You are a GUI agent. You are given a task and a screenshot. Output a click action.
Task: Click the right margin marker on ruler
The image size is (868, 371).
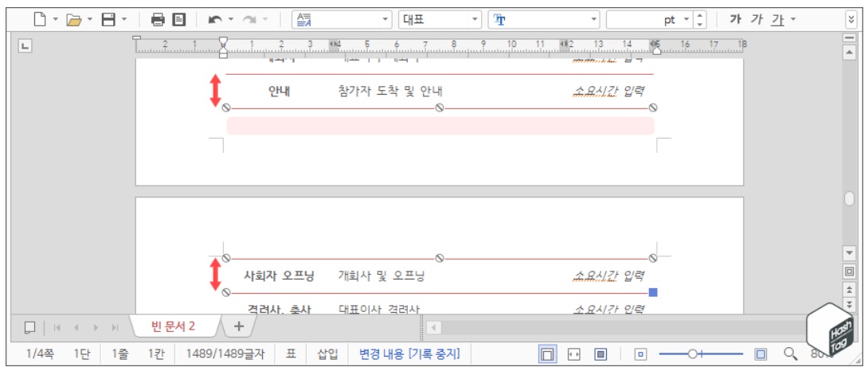[656, 50]
